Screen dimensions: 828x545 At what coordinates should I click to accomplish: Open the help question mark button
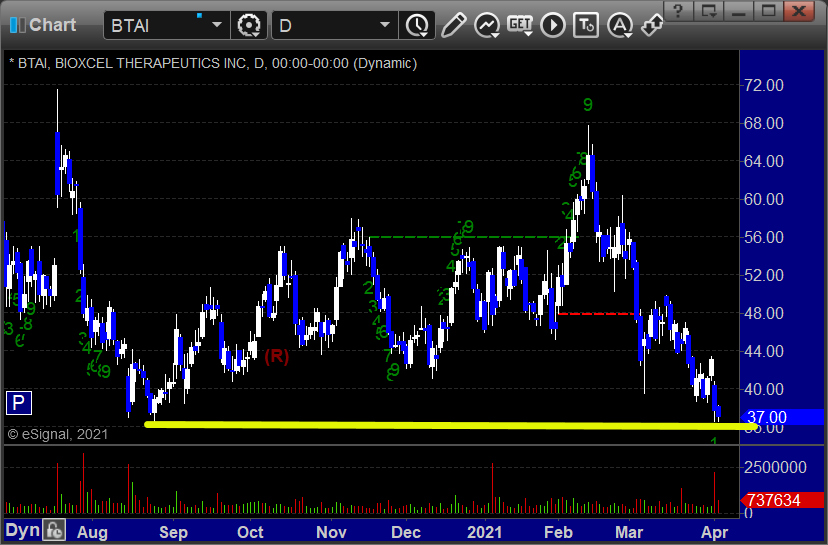point(678,11)
